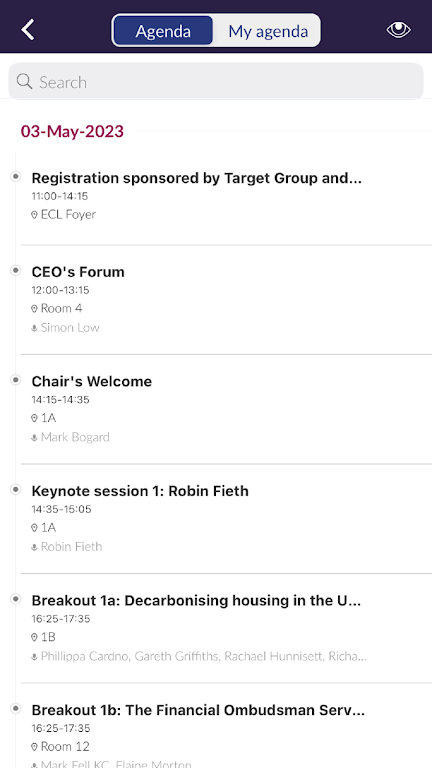Toggle the eye visibility icon

tap(399, 30)
